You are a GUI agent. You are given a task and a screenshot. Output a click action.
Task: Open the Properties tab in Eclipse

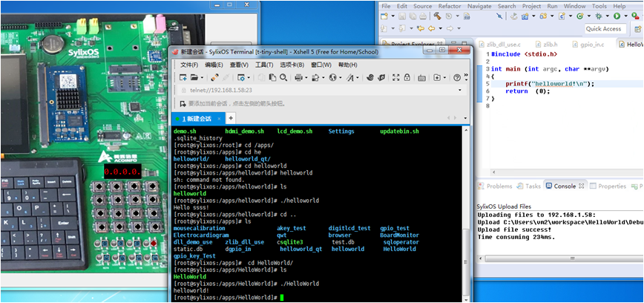607,186
